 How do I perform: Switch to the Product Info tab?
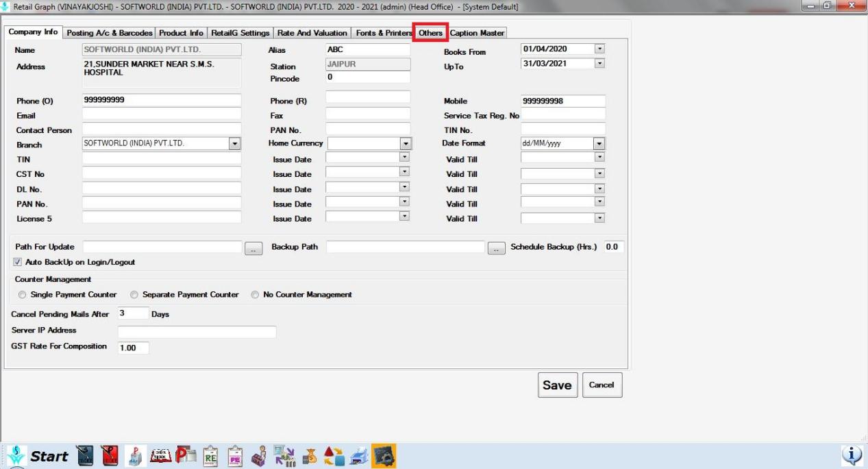pos(182,33)
